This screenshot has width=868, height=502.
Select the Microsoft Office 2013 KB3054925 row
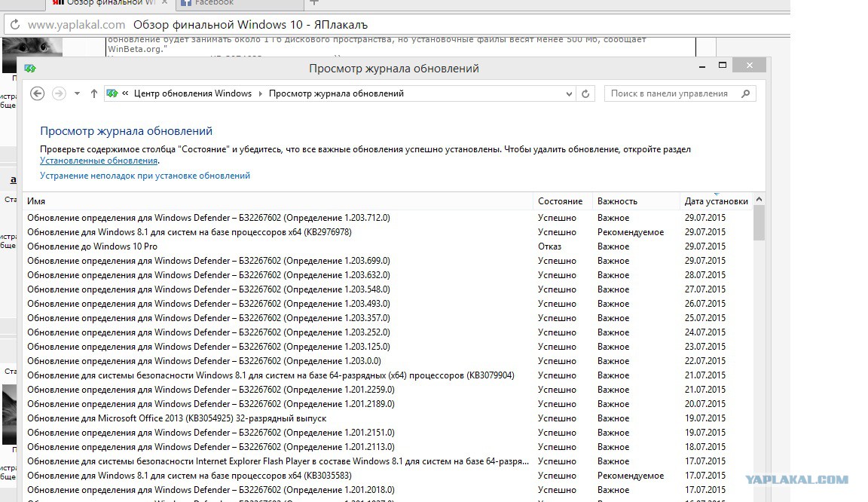(387, 419)
